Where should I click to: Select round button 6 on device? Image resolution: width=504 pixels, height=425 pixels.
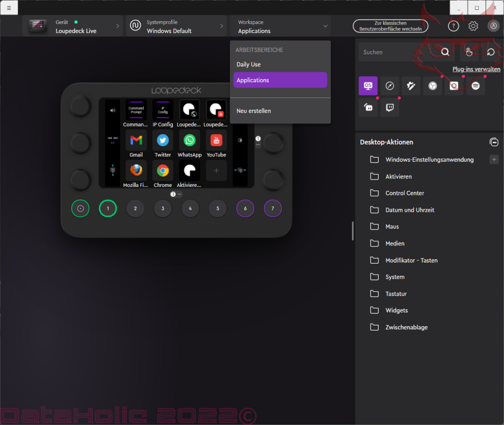pos(245,209)
